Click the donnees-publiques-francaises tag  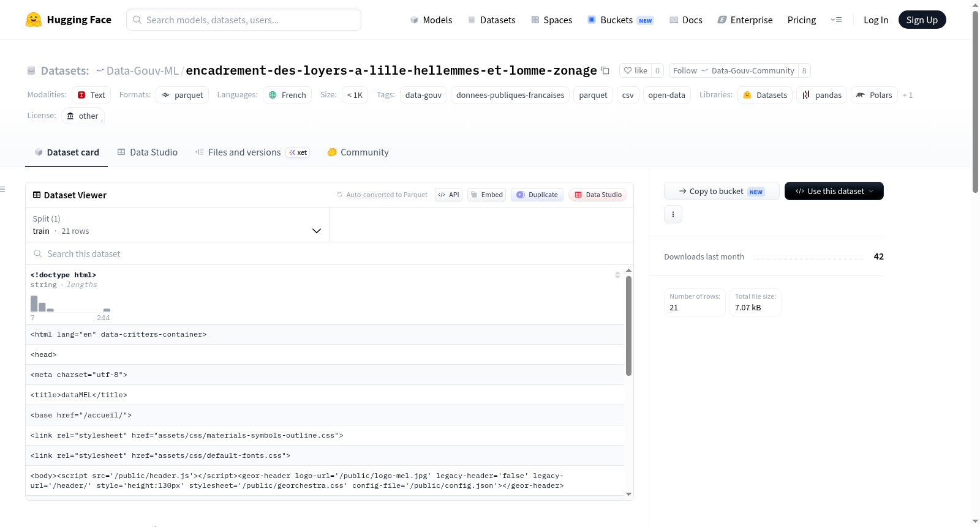[510, 95]
